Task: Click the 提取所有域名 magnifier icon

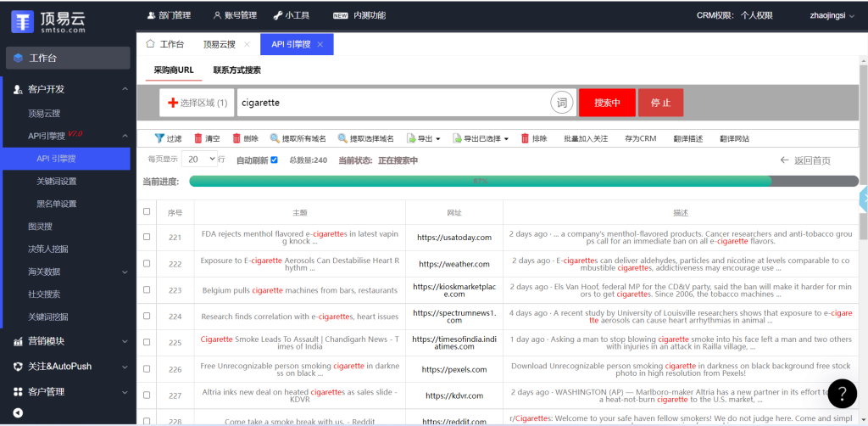Action: coord(275,138)
